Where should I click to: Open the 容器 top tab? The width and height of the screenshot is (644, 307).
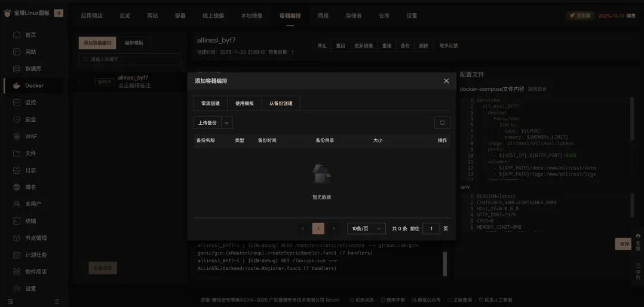point(180,16)
